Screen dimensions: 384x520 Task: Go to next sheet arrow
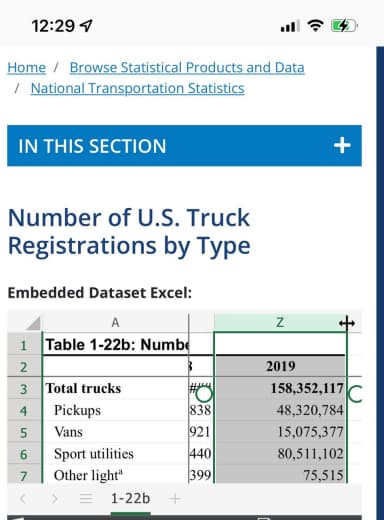54,499
